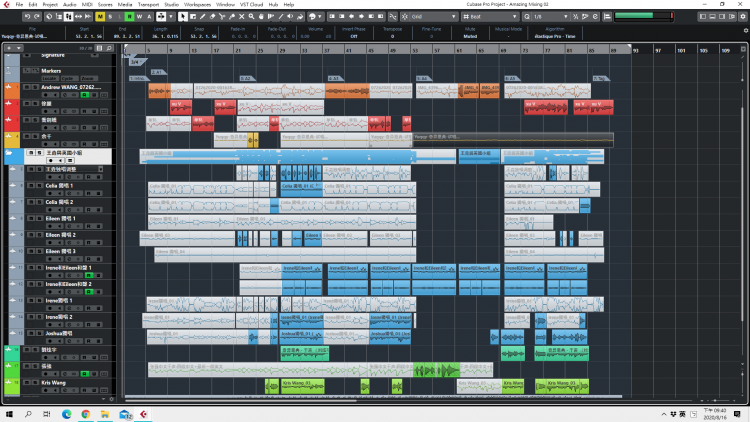Open the Project History icon
750x422 pixels.
click(49, 17)
